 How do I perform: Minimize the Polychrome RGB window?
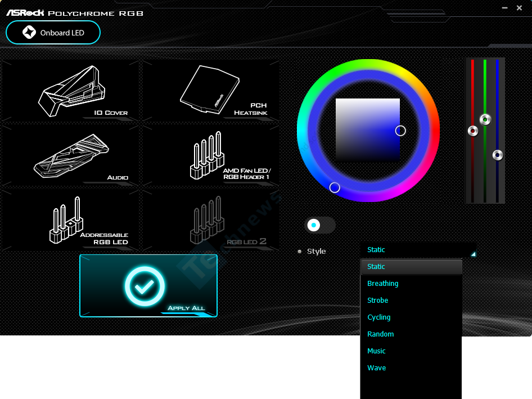click(505, 8)
